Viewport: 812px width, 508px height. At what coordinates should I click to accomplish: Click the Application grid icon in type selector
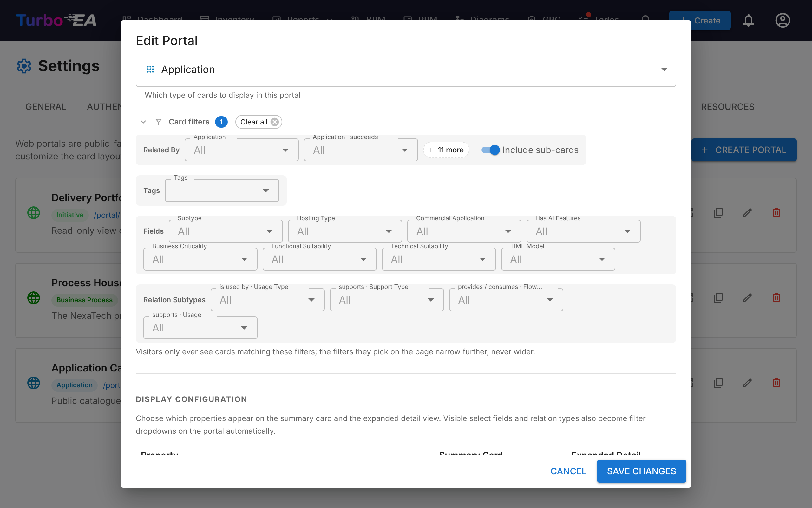click(150, 69)
